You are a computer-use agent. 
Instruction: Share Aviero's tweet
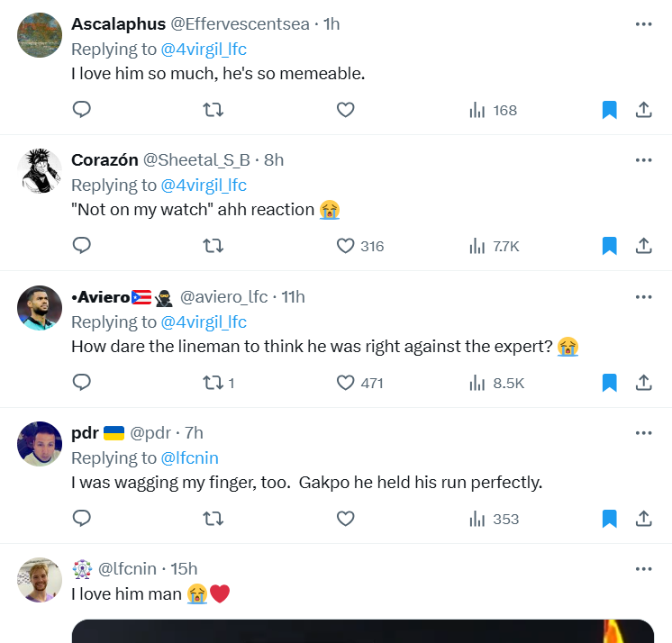click(x=643, y=383)
